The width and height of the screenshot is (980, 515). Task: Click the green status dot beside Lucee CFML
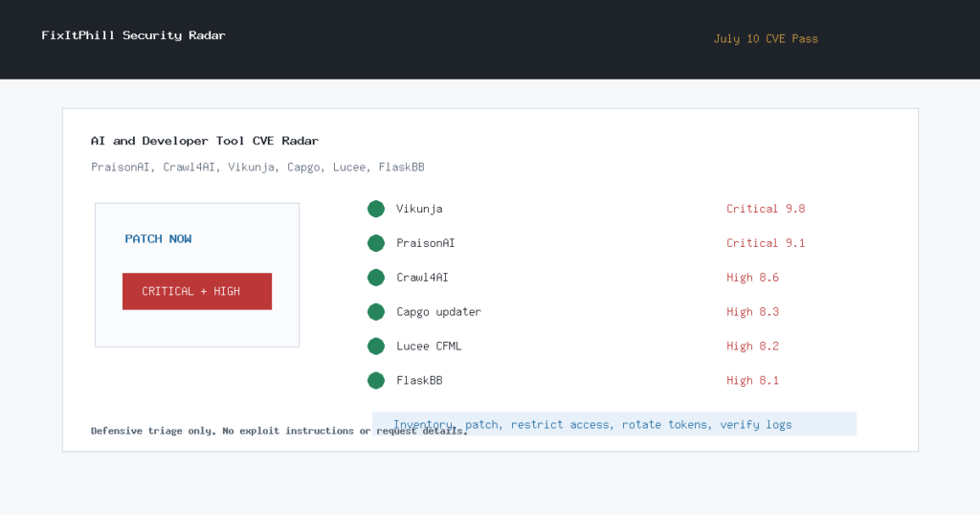[x=375, y=347]
